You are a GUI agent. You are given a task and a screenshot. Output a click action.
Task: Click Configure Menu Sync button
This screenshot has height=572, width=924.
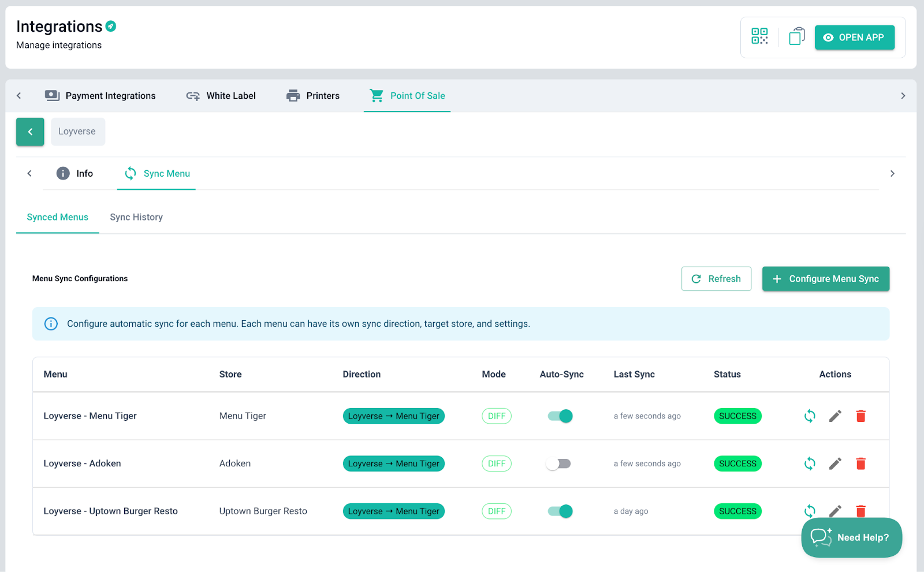[x=826, y=279]
